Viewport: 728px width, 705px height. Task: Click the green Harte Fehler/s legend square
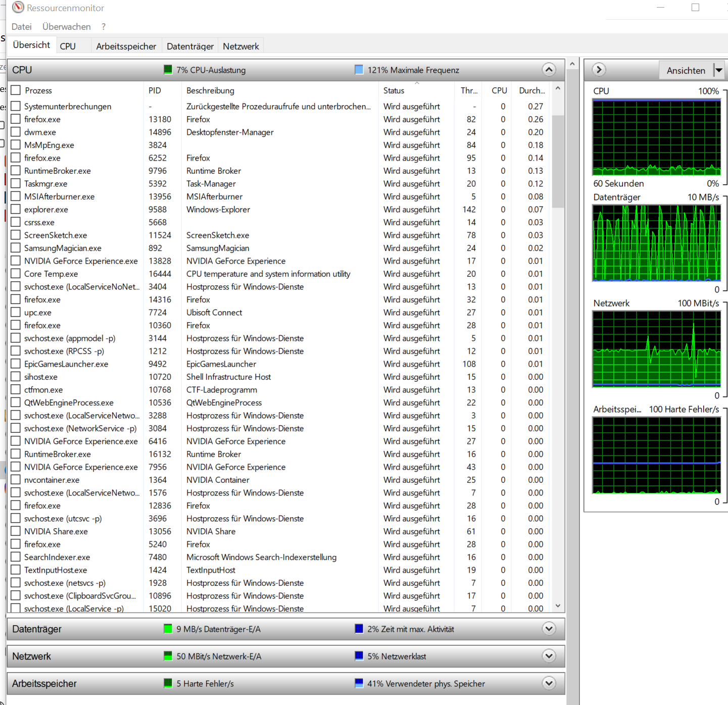pyautogui.click(x=168, y=683)
